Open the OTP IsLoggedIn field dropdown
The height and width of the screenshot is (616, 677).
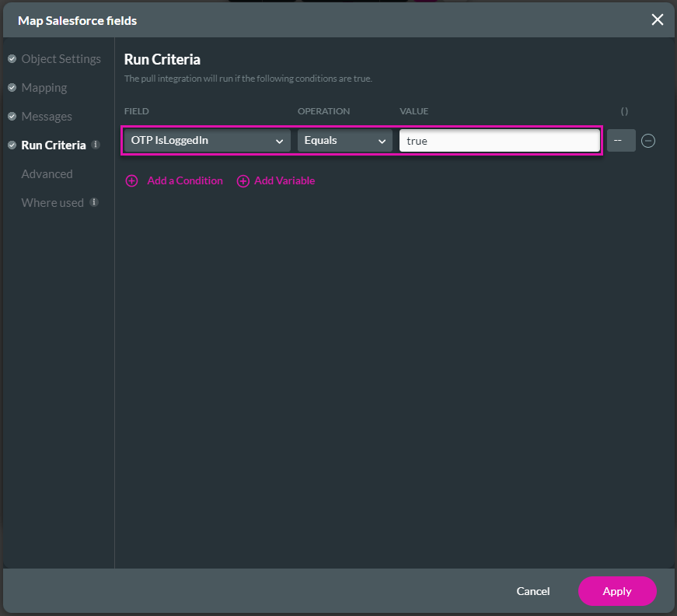pyautogui.click(x=206, y=141)
